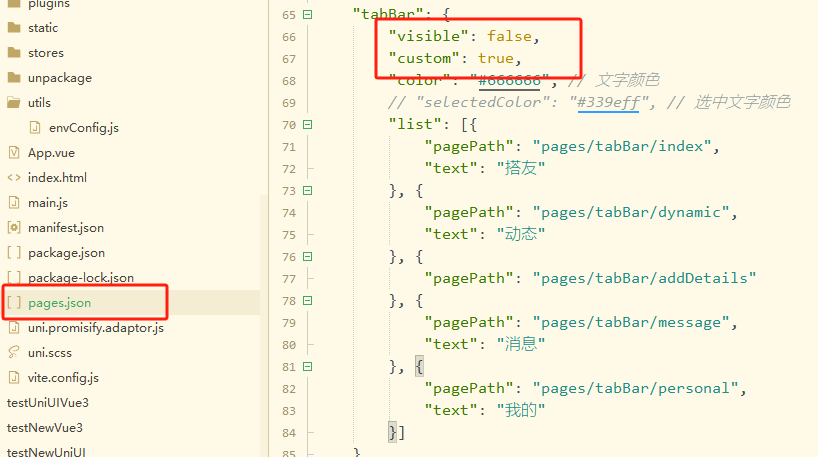This screenshot has width=818, height=457.
Task: Click the unpackage folder icon
Action: point(14,77)
